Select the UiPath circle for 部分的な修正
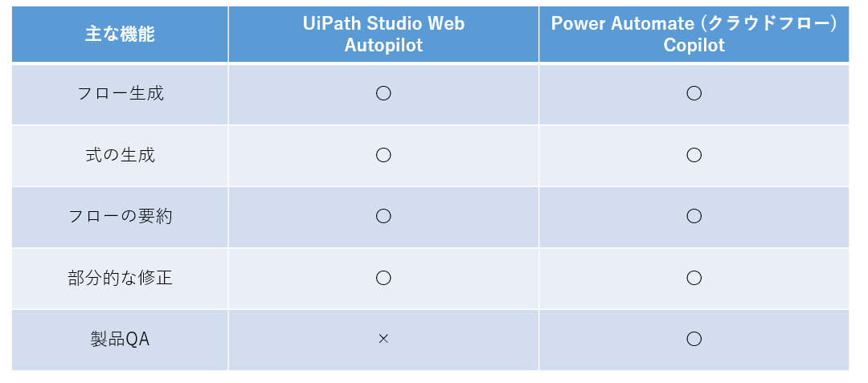868x383 pixels. pyautogui.click(x=383, y=278)
